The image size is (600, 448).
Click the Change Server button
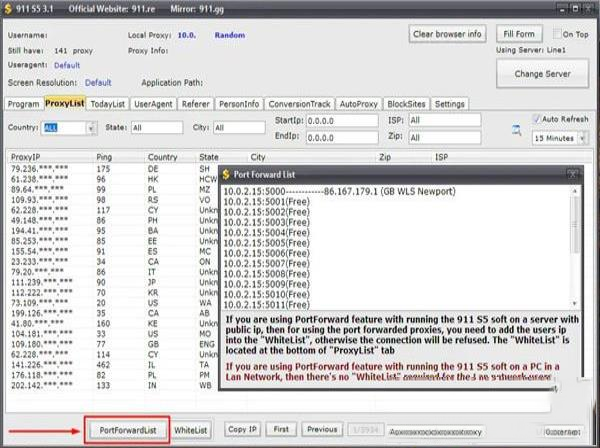pyautogui.click(x=542, y=74)
